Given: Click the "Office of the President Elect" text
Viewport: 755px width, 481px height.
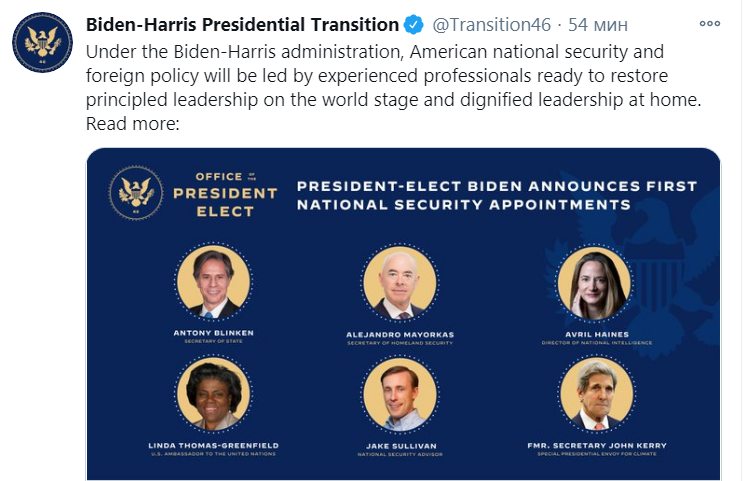Looking at the screenshot, I should [x=225, y=193].
